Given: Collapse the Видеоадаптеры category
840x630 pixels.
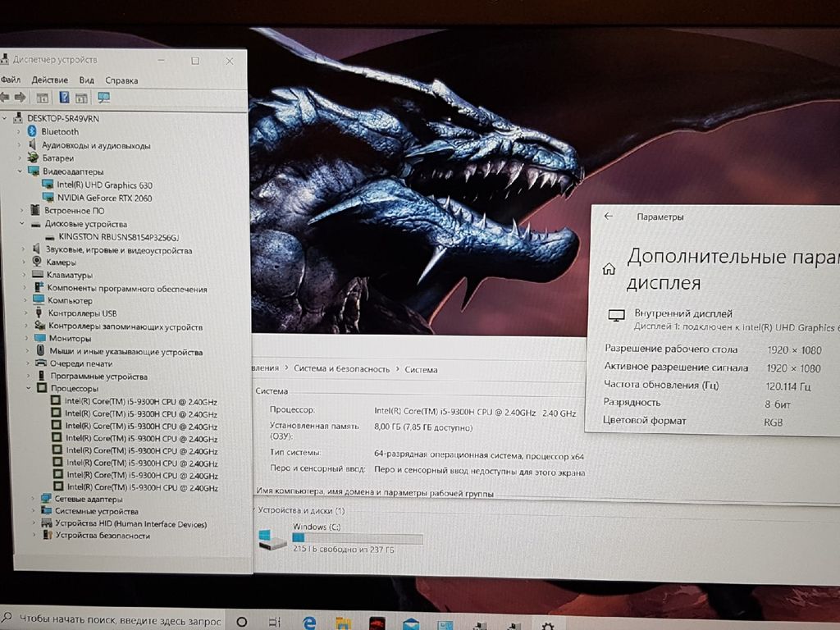Looking at the screenshot, I should pyautogui.click(x=20, y=171).
